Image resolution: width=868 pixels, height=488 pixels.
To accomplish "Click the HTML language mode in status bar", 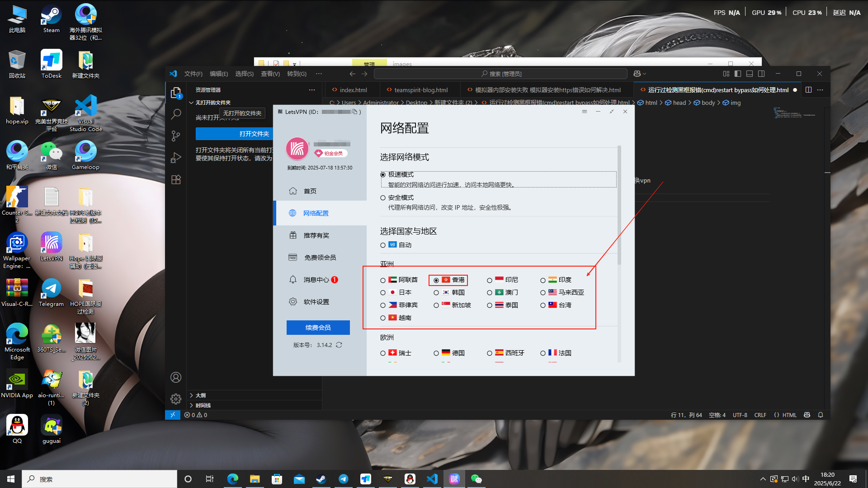I will (789, 415).
